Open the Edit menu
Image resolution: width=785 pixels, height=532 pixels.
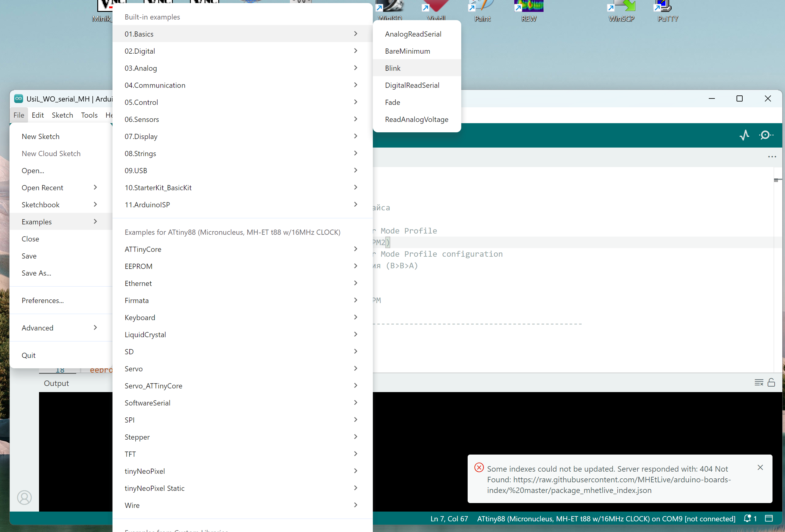pyautogui.click(x=37, y=115)
